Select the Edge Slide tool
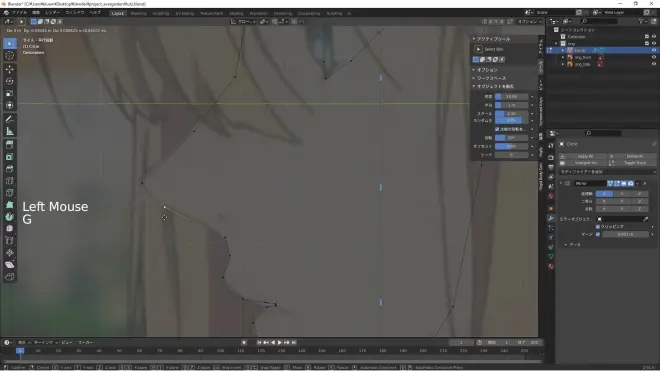 coord(10,241)
